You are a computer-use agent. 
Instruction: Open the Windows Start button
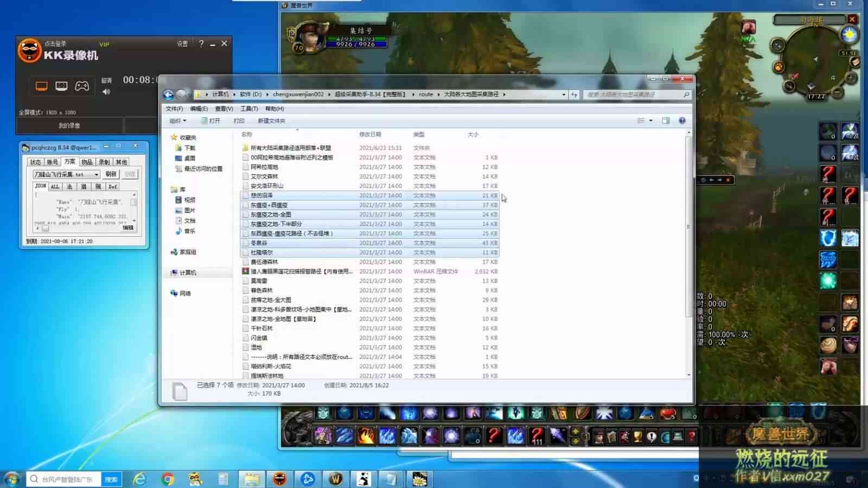click(x=11, y=479)
